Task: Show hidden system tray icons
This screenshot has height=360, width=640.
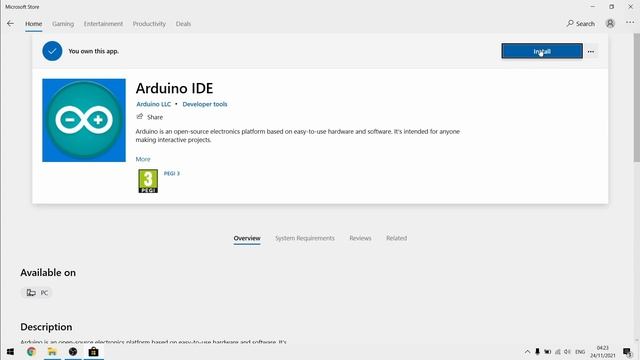Action: 527,352
